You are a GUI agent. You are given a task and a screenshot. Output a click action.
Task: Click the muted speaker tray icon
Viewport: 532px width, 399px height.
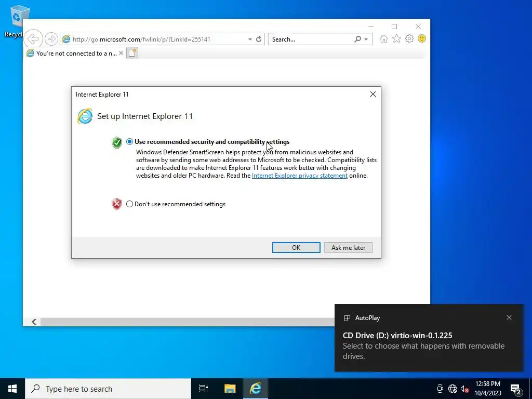464,389
